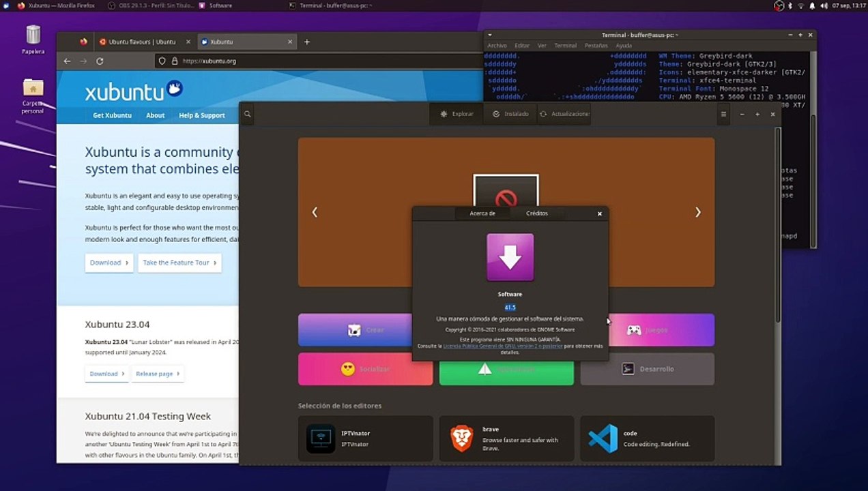Open the Archivo menu in Terminal
Viewport: 868px width, 491px height.
coord(497,46)
